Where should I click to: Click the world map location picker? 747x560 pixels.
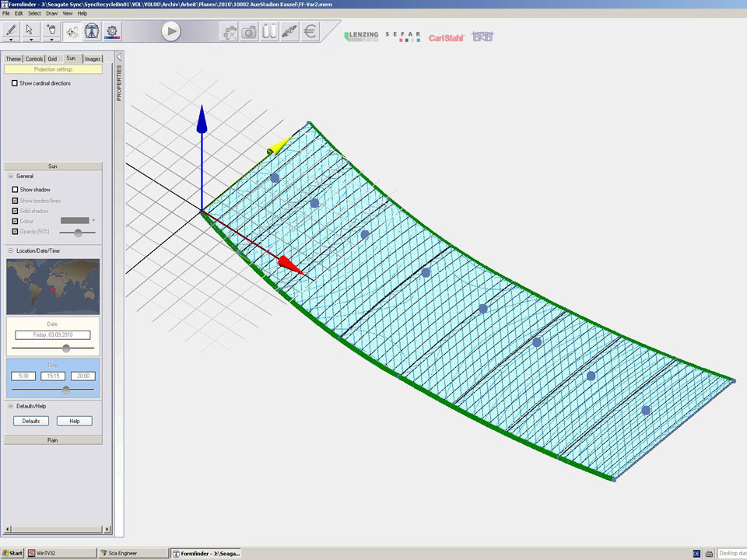[x=53, y=287]
